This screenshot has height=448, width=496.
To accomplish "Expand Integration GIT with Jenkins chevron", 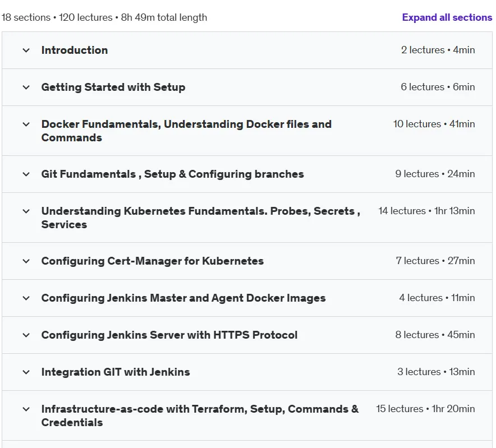I will [26, 372].
